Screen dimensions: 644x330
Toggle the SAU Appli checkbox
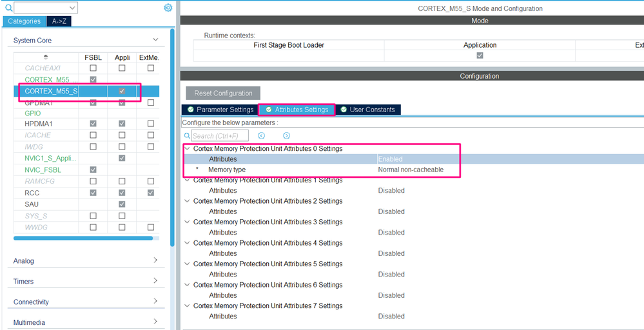click(122, 204)
